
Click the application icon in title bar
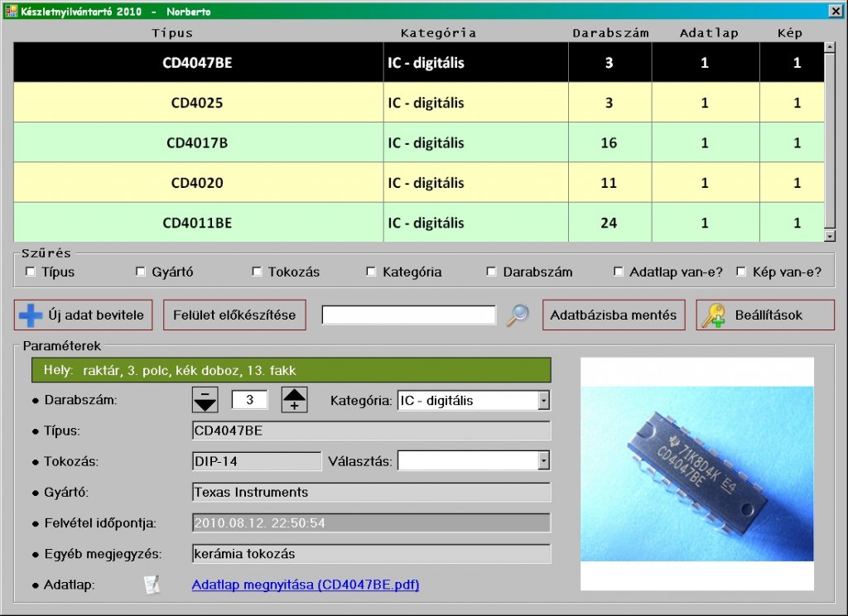11,11
